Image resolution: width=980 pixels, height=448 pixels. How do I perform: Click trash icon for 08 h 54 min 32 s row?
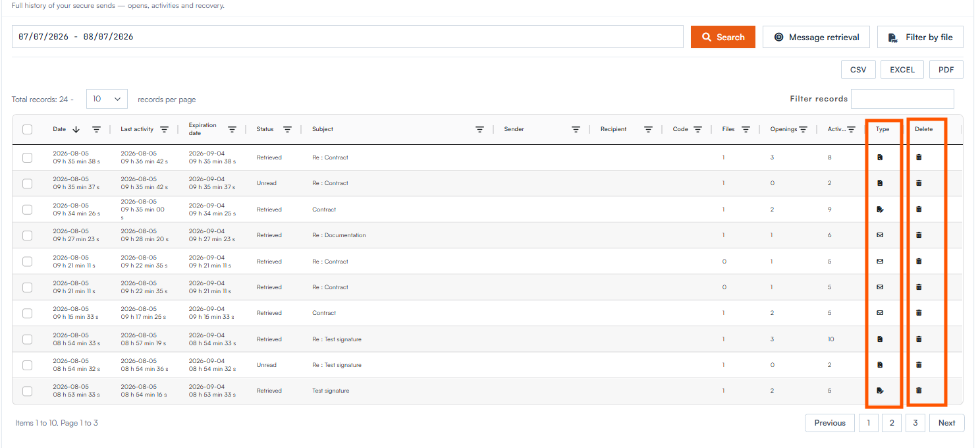pos(919,365)
